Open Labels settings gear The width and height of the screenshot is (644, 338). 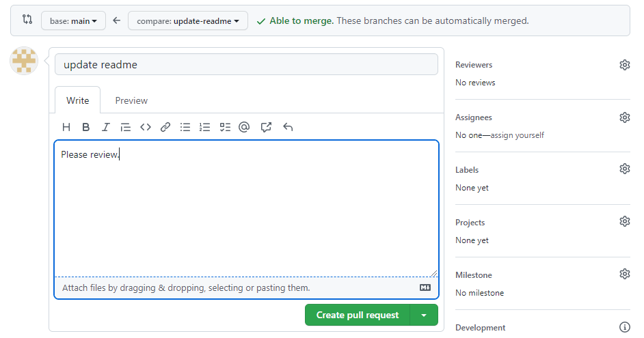click(x=625, y=169)
